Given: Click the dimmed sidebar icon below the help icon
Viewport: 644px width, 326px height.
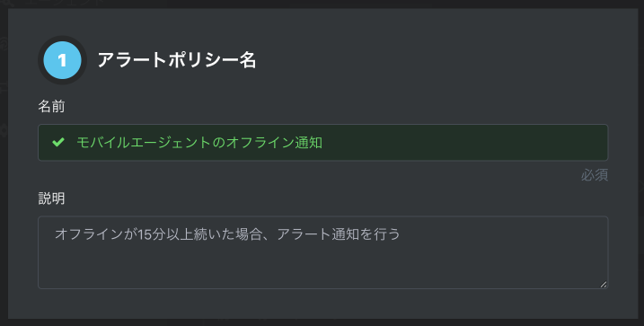Looking at the screenshot, I should (4, 87).
